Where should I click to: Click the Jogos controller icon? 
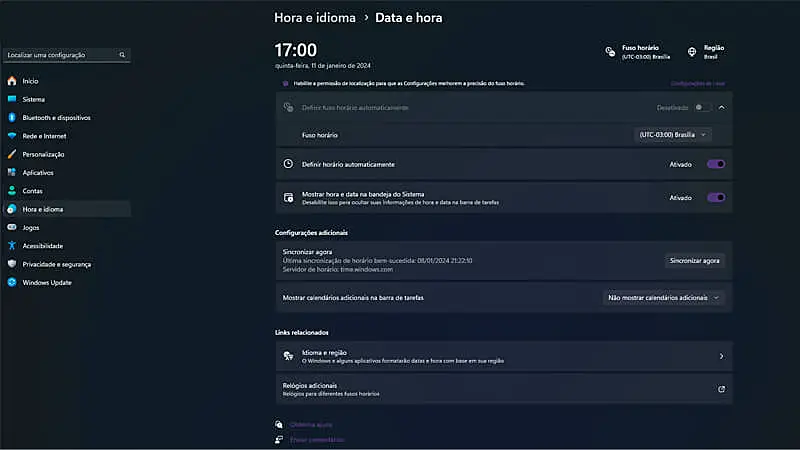coord(12,227)
